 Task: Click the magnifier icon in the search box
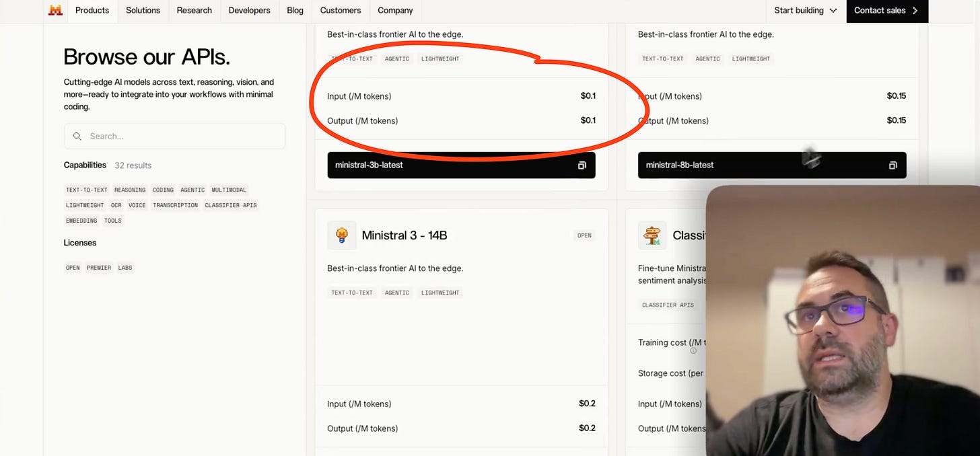pos(77,136)
